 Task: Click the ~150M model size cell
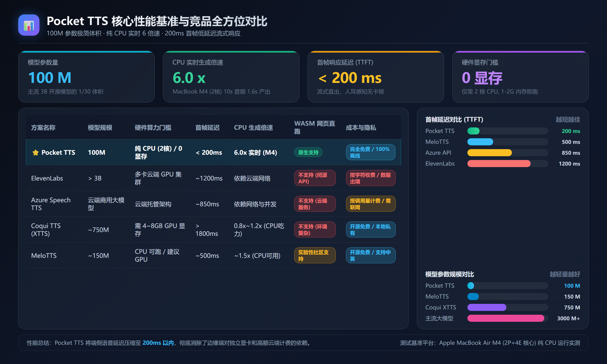98,256
